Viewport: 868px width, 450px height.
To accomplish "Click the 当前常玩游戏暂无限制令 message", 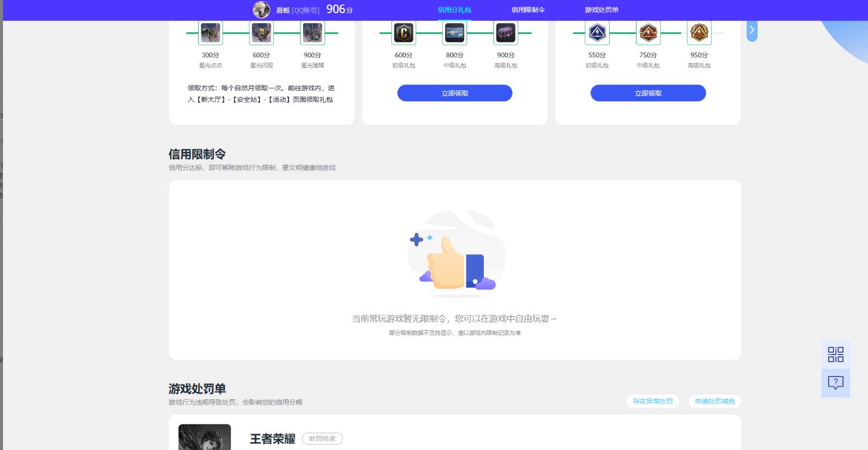I will pos(454,319).
